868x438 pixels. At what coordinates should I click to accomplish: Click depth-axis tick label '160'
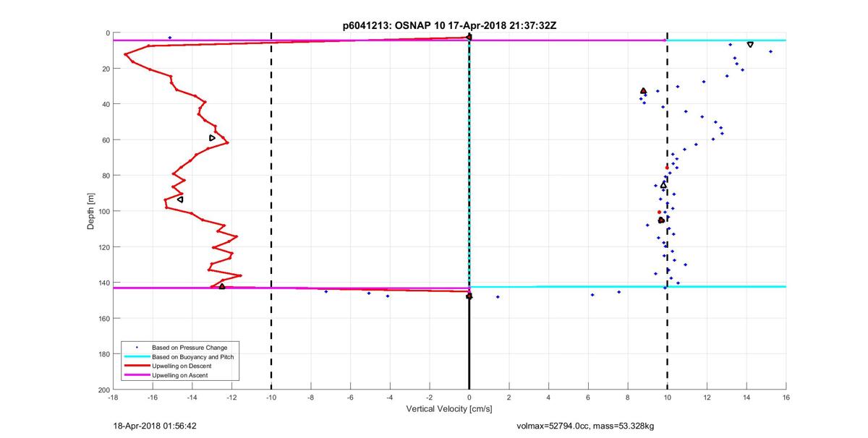[105, 319]
